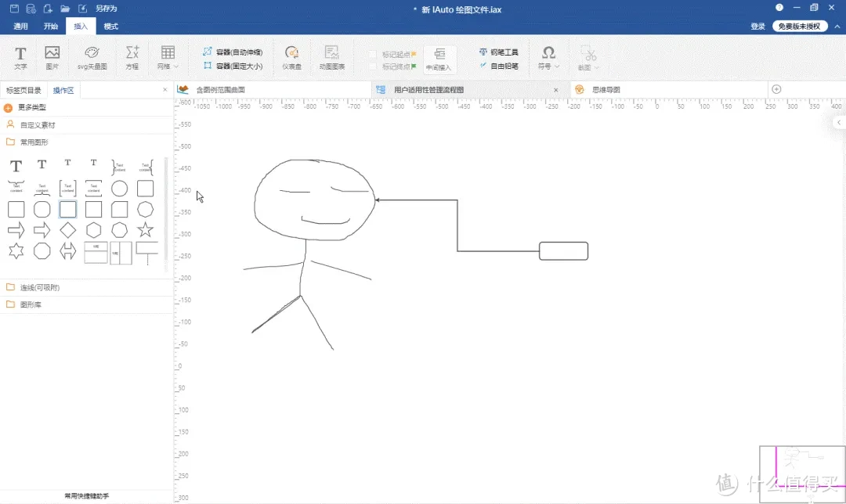Click the canvas minimap thumbnail
This screenshot has width=846, height=504.
click(802, 473)
